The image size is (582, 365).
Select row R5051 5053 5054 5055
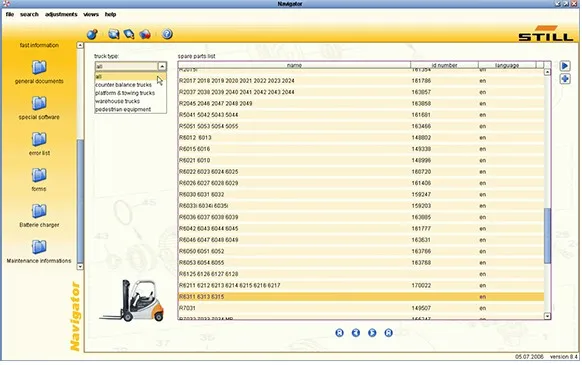pyautogui.click(x=361, y=126)
